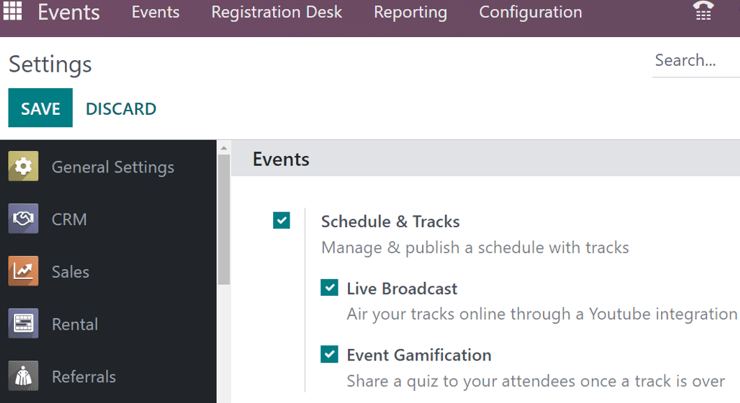Click the Sales chart icon
The height and width of the screenshot is (403, 740).
point(23,272)
